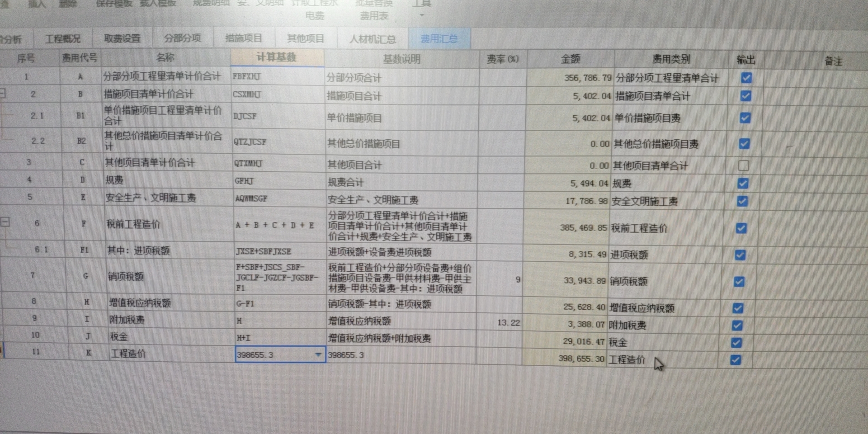
Task: Select the G-F1 计算基数 cell
Action: 280,304
